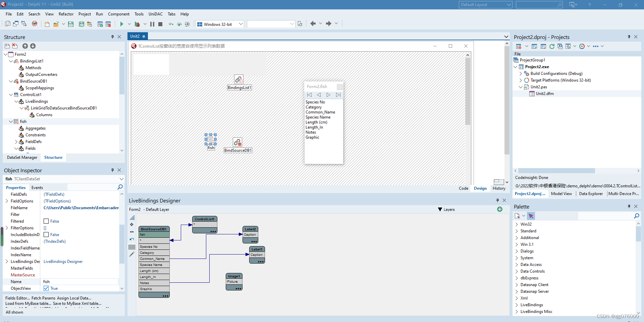Click the LiveBindings Designer property link
The height and width of the screenshot is (322, 644).
(63, 262)
